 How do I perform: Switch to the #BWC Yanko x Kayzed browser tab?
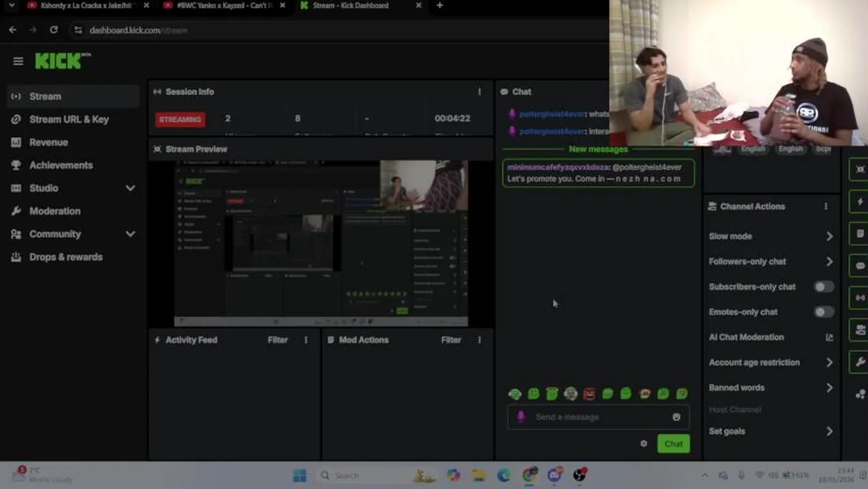(223, 5)
